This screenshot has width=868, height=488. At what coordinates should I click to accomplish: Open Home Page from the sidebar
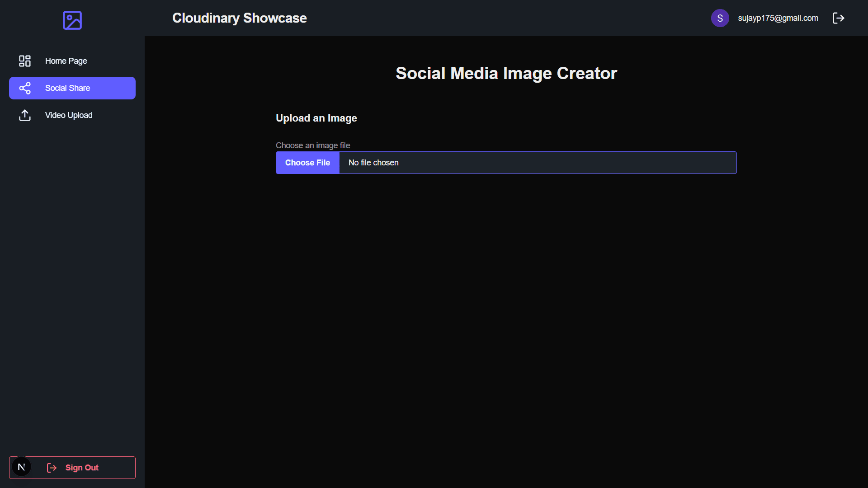tap(72, 61)
